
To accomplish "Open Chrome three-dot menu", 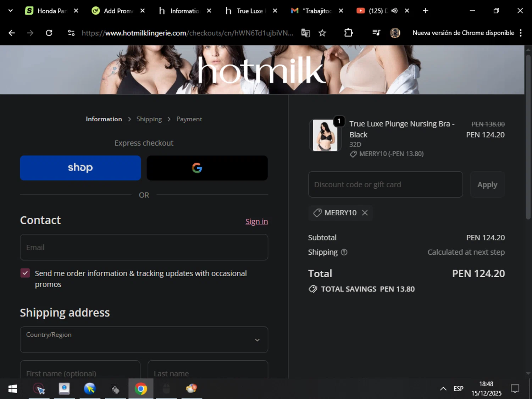I will (x=521, y=33).
